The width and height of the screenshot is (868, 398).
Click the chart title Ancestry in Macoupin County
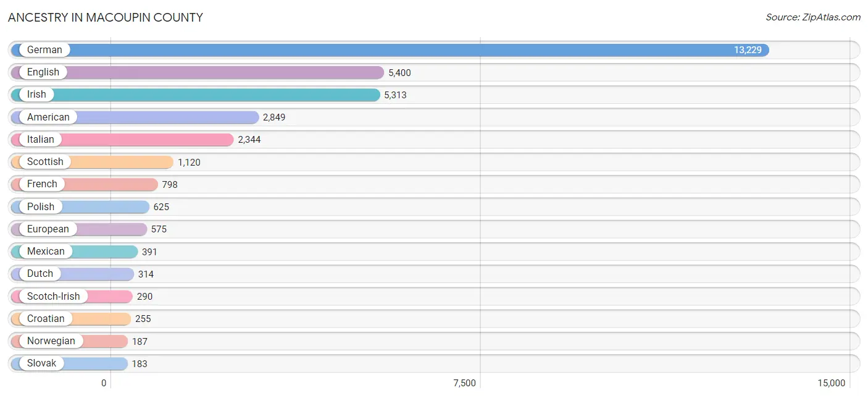click(x=106, y=17)
